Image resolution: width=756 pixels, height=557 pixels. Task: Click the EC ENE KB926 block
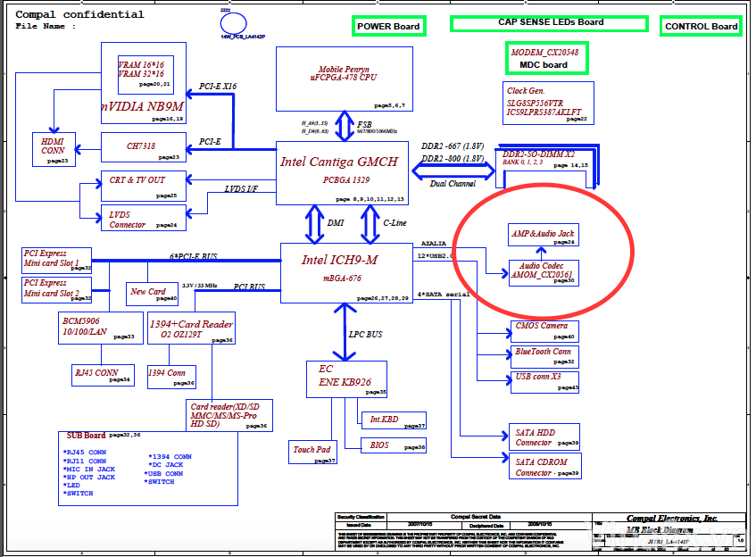tap(346, 378)
